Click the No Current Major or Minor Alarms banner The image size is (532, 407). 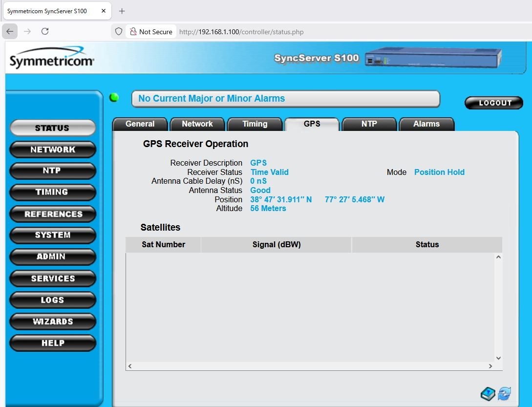pos(286,98)
